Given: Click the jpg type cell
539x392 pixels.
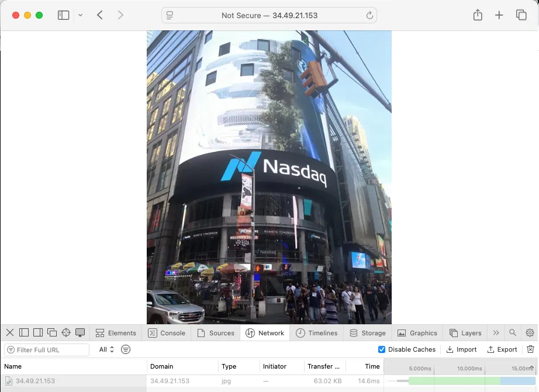Looking at the screenshot, I should pos(226,381).
